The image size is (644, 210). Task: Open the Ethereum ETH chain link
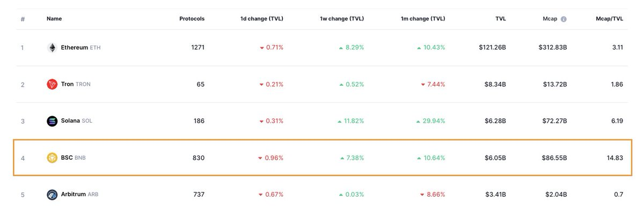click(80, 48)
